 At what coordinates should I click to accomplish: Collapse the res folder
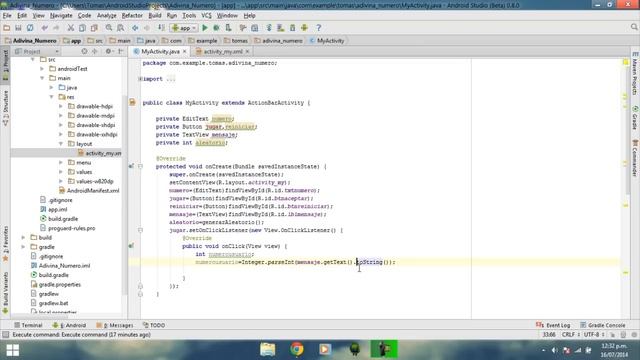(52, 97)
